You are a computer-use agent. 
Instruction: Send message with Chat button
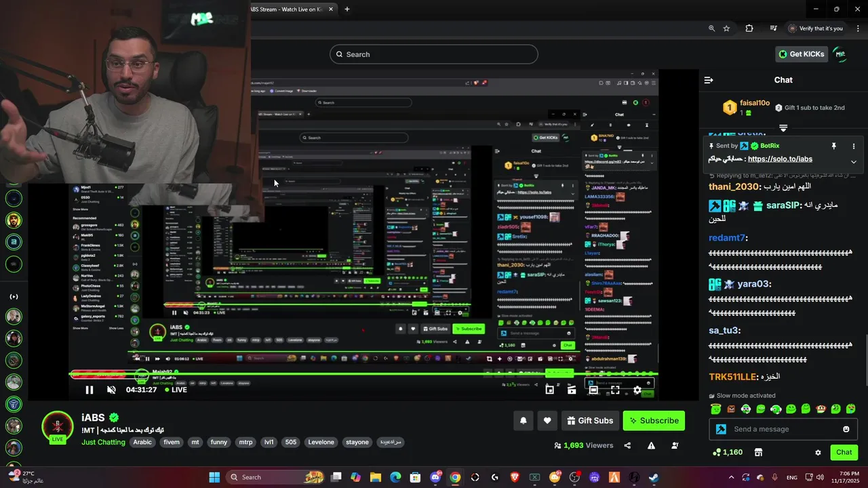844,452
